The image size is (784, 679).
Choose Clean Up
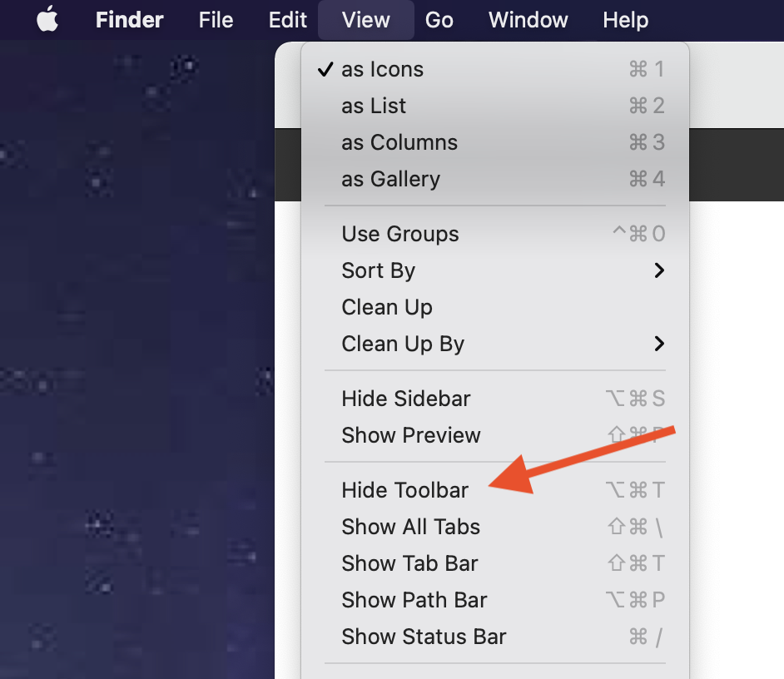tap(495, 307)
